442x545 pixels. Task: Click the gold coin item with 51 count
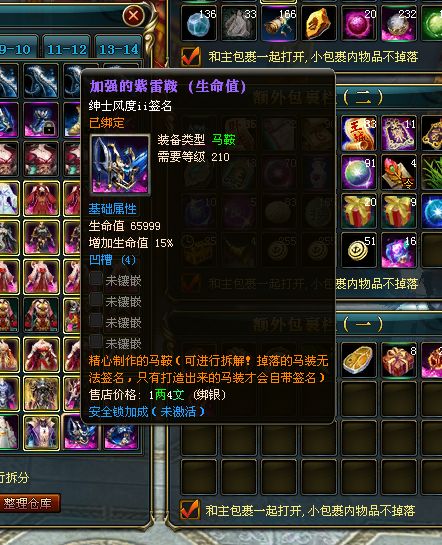358,250
